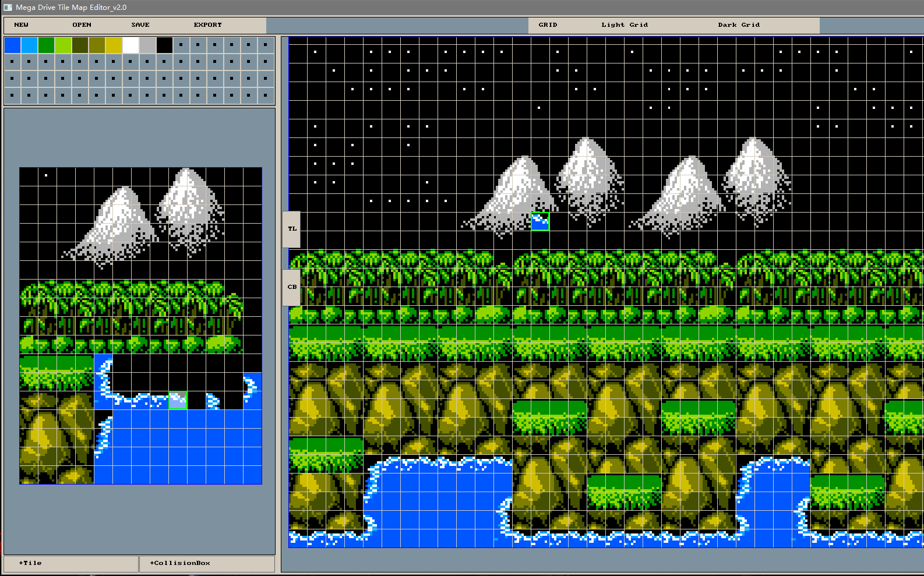Select the dark olive palette swatch
The height and width of the screenshot is (576, 924).
[x=80, y=45]
